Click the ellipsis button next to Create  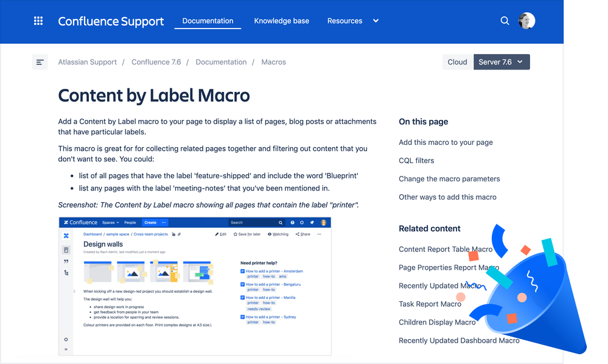(x=164, y=223)
